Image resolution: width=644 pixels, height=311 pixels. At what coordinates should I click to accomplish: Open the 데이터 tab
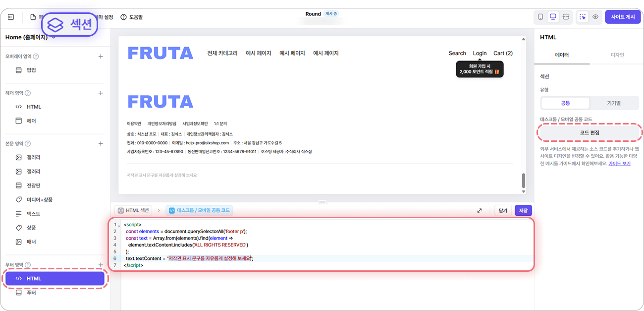[x=562, y=55]
